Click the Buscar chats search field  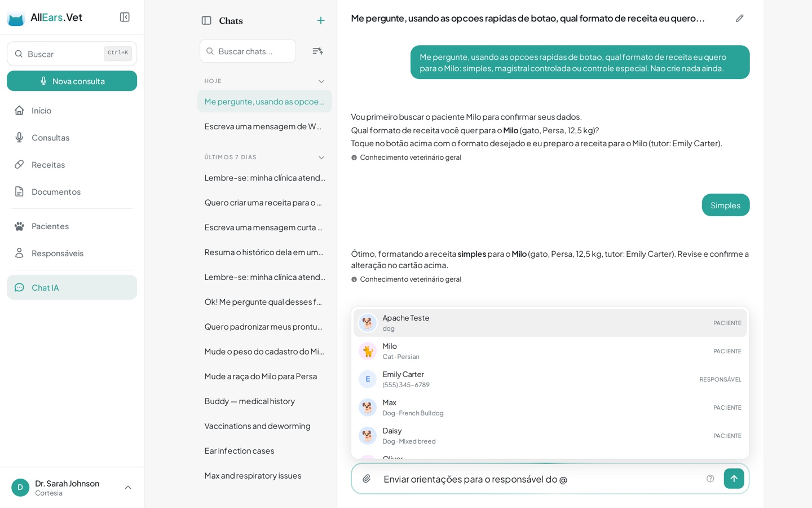(x=248, y=51)
